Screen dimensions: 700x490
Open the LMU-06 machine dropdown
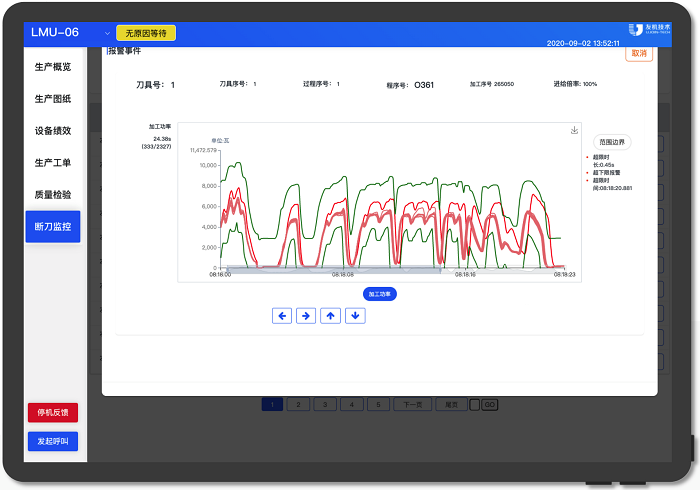tap(107, 33)
